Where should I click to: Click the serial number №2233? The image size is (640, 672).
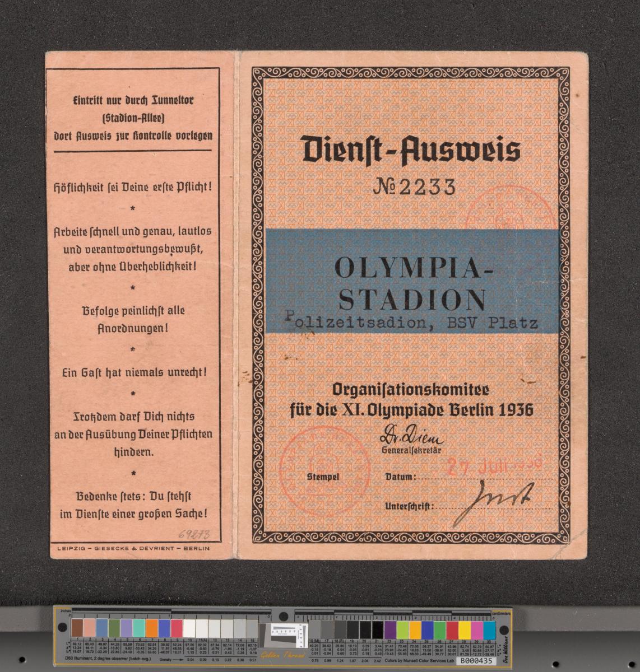[x=414, y=188]
